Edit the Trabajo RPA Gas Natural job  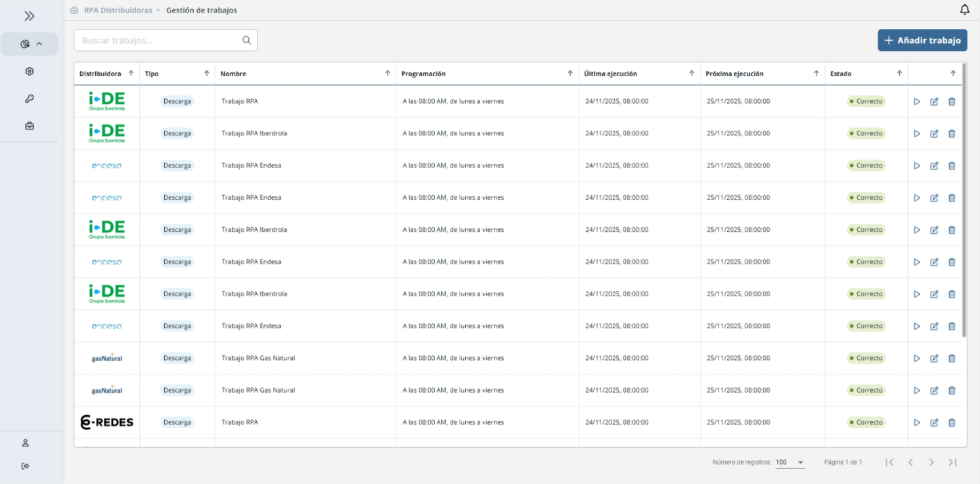(934, 359)
